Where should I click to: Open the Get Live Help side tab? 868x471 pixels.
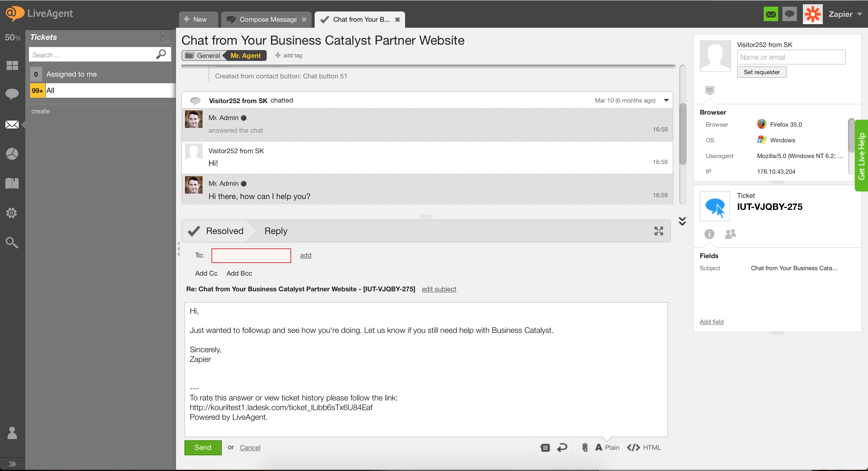(861, 156)
